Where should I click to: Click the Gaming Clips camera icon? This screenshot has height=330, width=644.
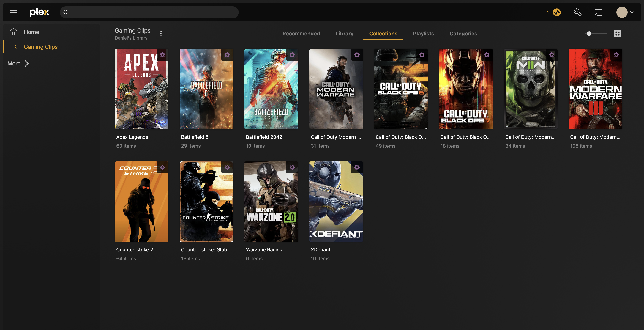(x=13, y=47)
